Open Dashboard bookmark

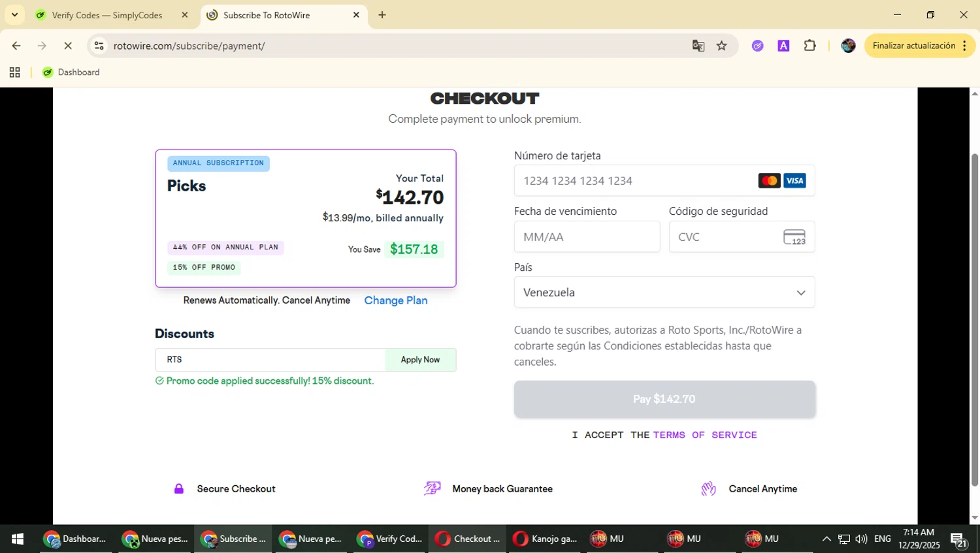point(71,72)
